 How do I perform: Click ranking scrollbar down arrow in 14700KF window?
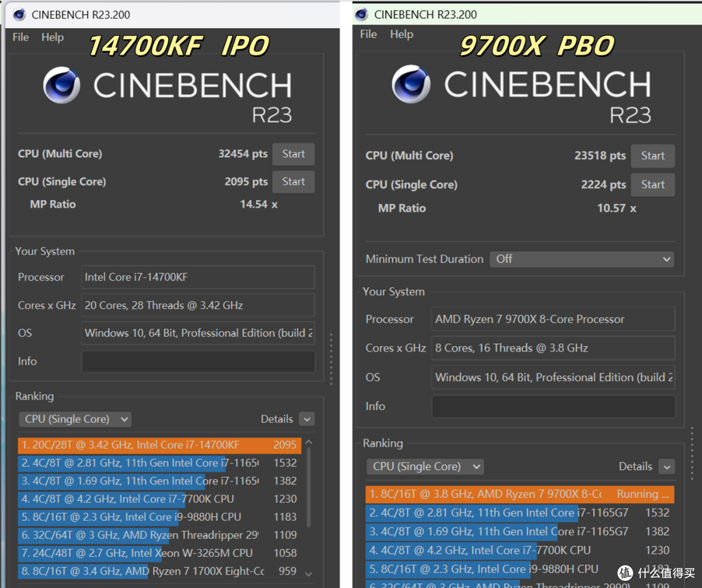coord(309,574)
